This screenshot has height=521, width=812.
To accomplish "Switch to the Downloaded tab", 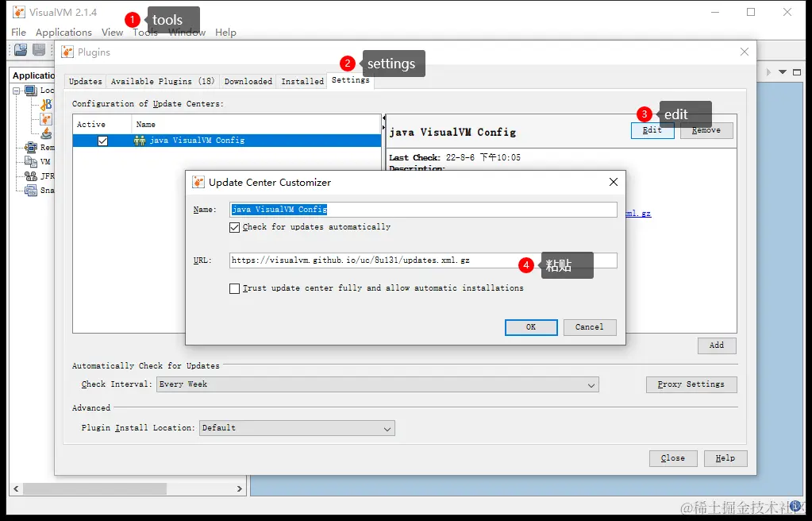I will 248,81.
